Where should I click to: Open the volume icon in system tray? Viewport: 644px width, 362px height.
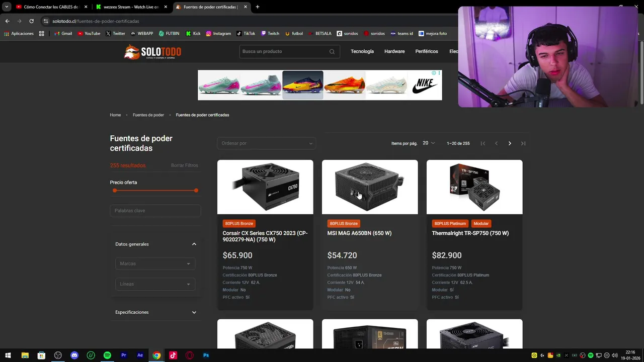tap(615, 355)
